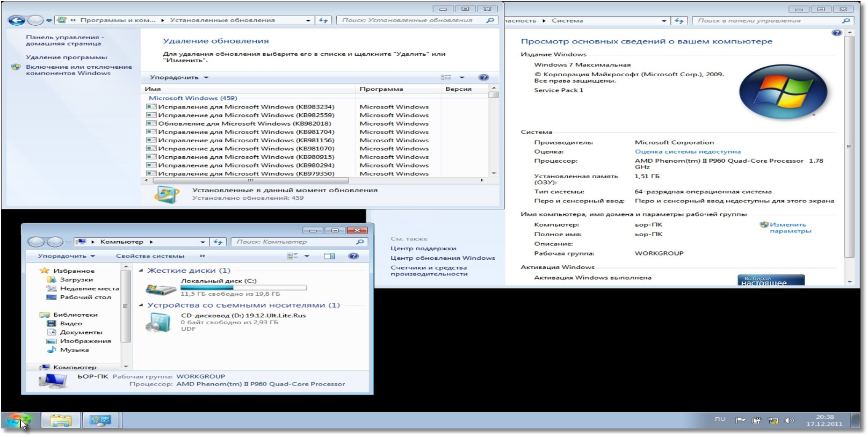Open Включение или отключение компонентов Windows

point(78,70)
